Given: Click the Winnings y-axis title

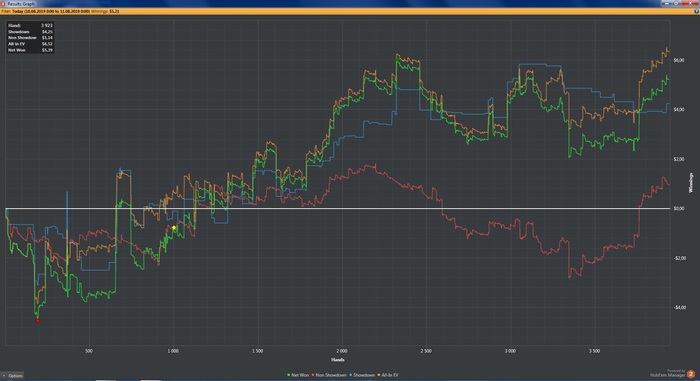Looking at the screenshot, I should (x=691, y=183).
